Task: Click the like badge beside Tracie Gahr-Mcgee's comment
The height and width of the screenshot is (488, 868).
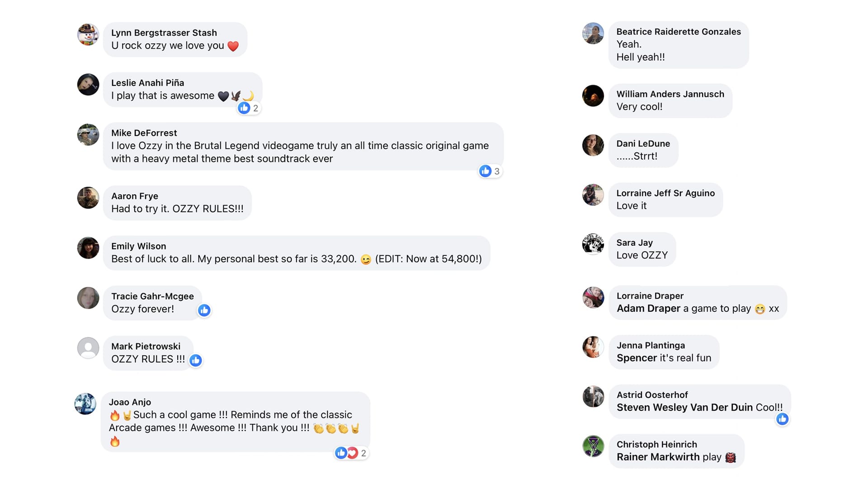Action: point(204,310)
